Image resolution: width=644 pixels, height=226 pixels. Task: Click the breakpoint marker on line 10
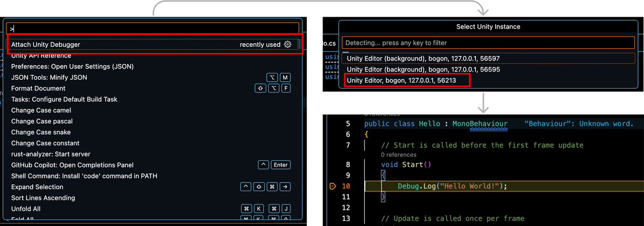[x=332, y=186]
